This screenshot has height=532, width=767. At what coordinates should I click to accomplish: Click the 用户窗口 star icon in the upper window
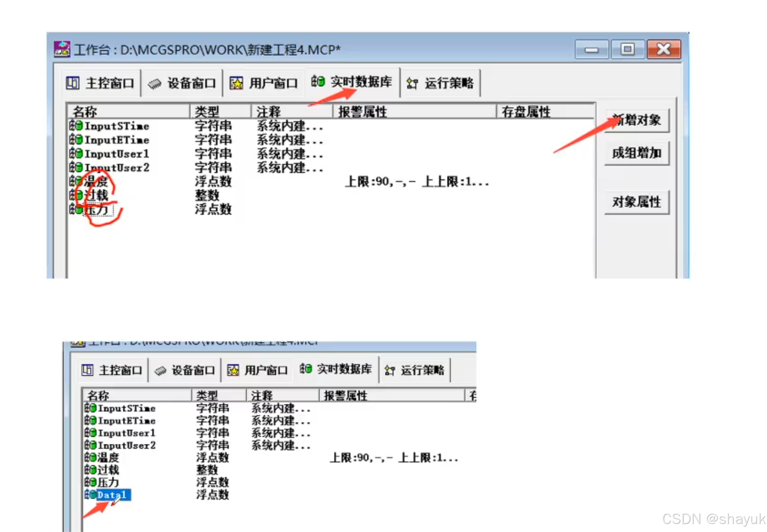pyautogui.click(x=236, y=83)
